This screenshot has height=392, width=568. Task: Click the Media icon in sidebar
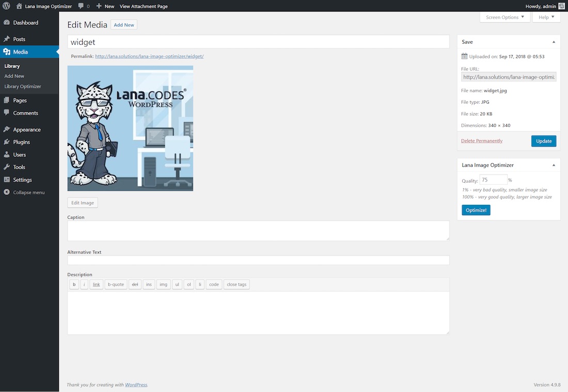pos(7,52)
